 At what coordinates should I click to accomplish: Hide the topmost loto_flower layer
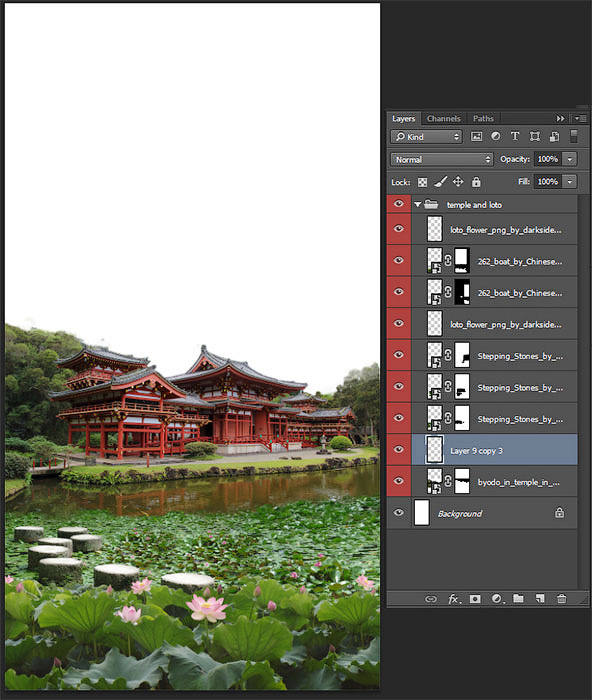pyautogui.click(x=399, y=229)
